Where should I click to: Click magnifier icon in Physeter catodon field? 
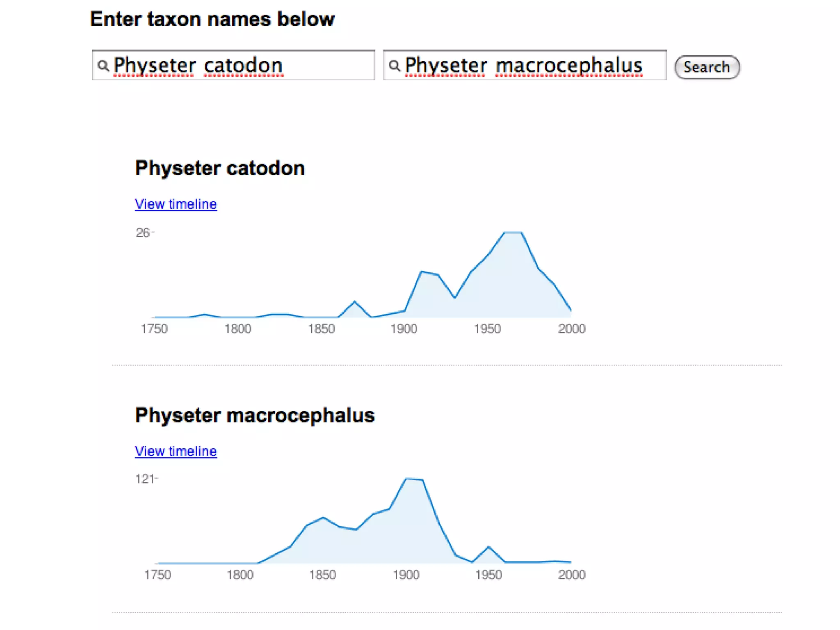pos(103,66)
